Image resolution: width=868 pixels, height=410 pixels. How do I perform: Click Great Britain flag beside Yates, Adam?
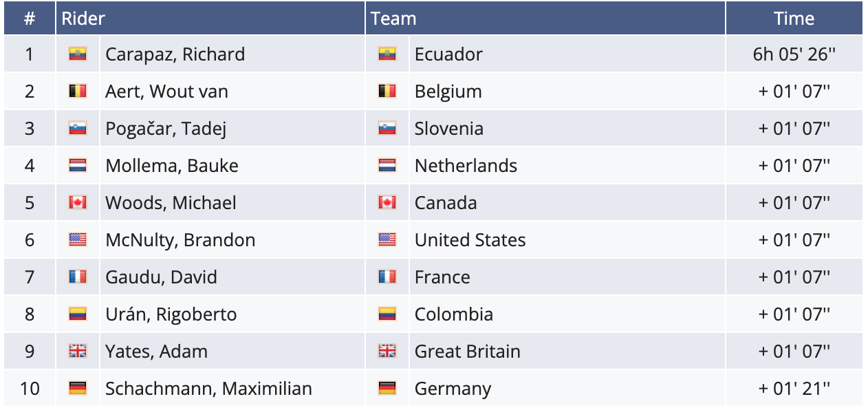pos(78,352)
